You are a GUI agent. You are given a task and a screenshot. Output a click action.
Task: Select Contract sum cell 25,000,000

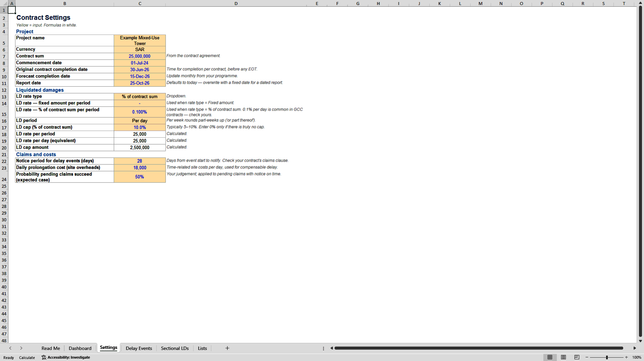(140, 56)
